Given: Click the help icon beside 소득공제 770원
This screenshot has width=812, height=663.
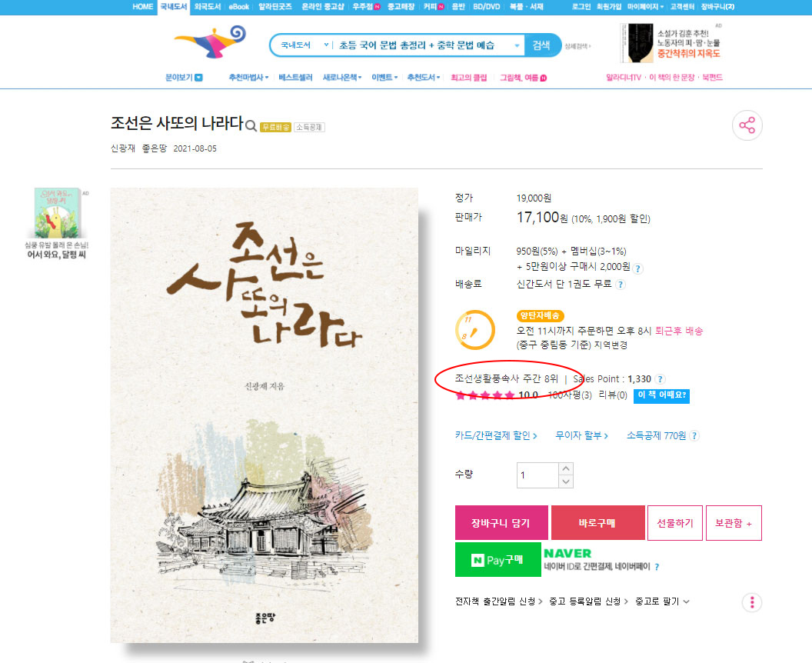Looking at the screenshot, I should (x=694, y=435).
